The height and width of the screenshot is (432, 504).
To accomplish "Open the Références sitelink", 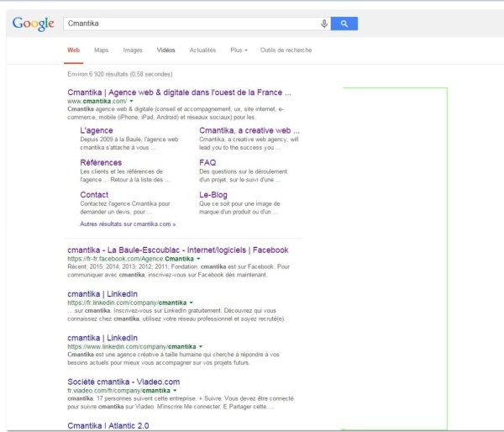I will (101, 162).
